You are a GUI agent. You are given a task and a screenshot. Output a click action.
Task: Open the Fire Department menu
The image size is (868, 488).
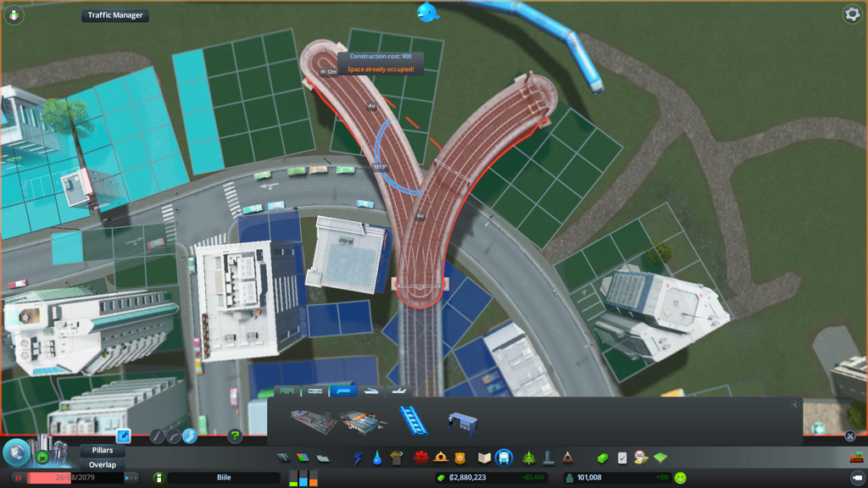[x=441, y=457]
